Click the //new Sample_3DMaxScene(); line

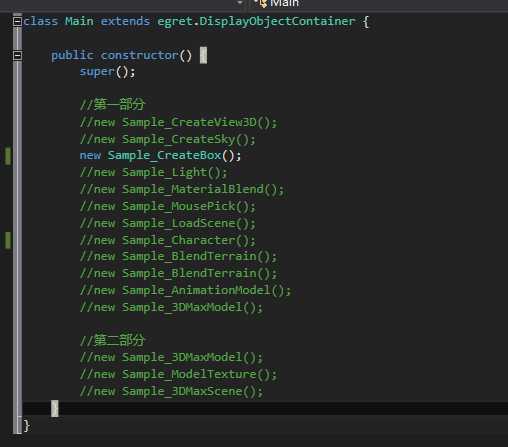(x=171, y=391)
